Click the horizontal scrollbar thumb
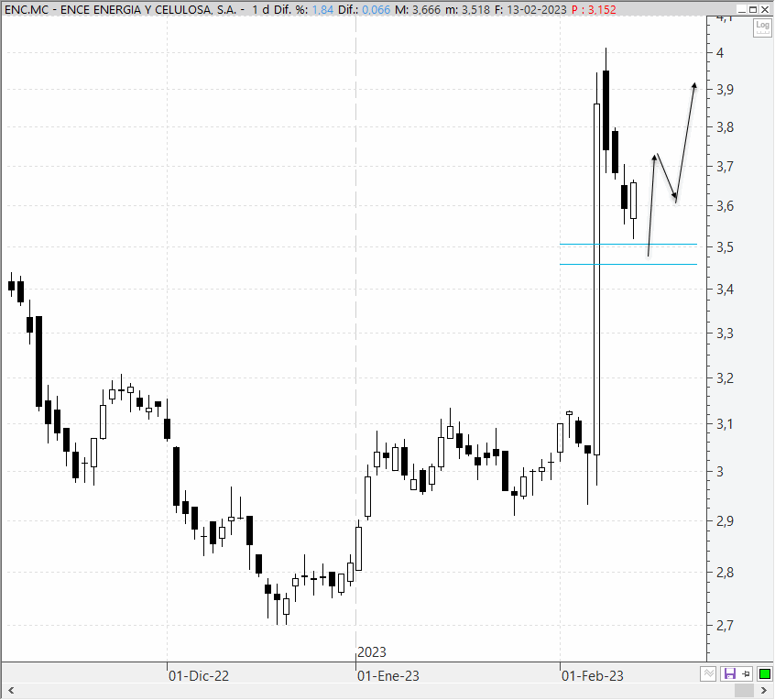Screen dimensions: 775x700 click(x=744, y=690)
